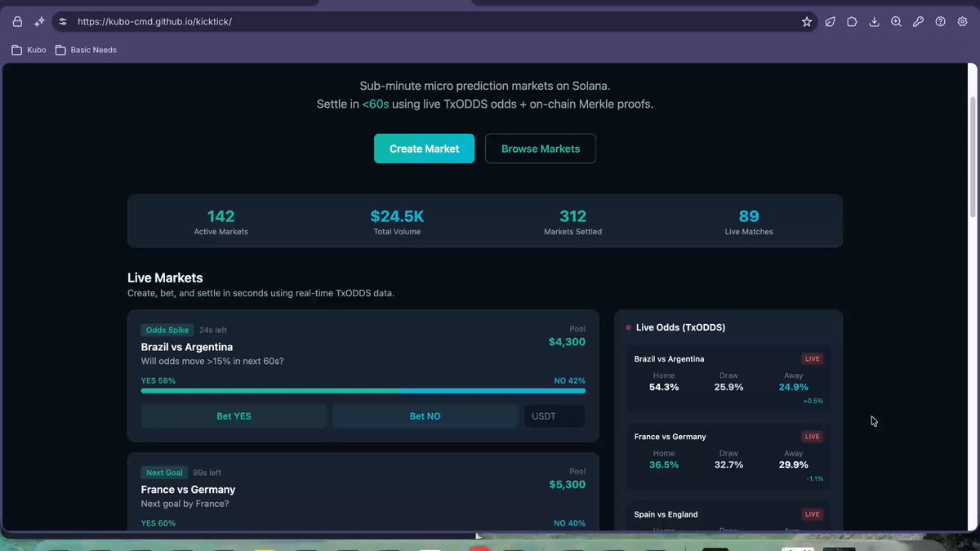Open the Kubo bookmarks folder
This screenshot has width=980, height=551.
[x=29, y=50]
